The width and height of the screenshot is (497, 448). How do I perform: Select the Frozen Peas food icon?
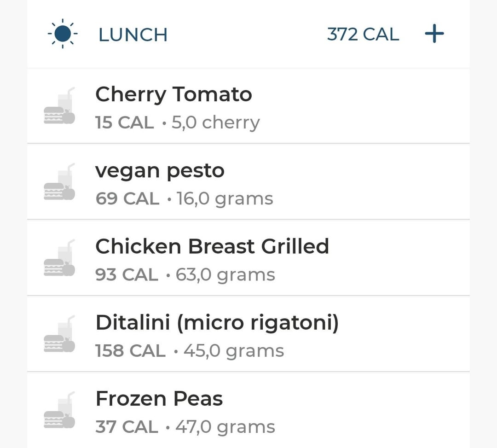coord(59,410)
